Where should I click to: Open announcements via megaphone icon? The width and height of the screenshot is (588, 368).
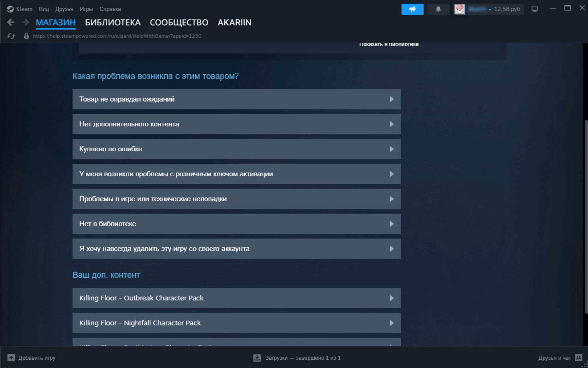click(412, 9)
